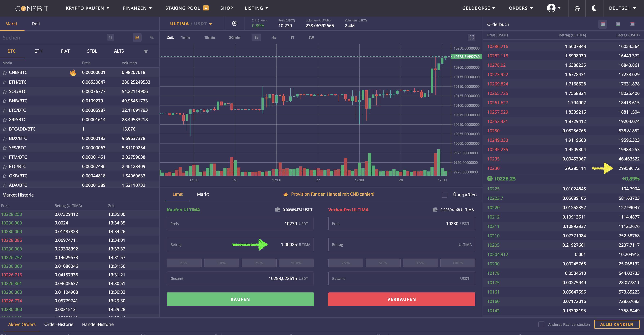The height and width of the screenshot is (335, 644).
Task: Select the combined orderbook view icon
Action: [x=603, y=24]
